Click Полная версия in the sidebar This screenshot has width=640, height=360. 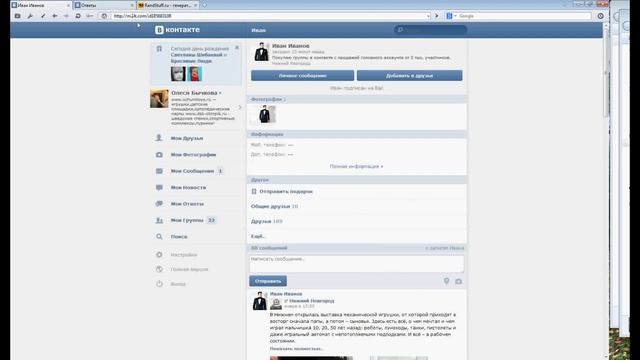coord(189,269)
